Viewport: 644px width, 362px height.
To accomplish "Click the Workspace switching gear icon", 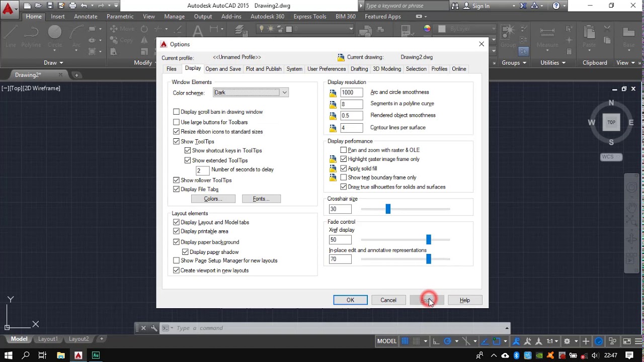I will click(567, 341).
